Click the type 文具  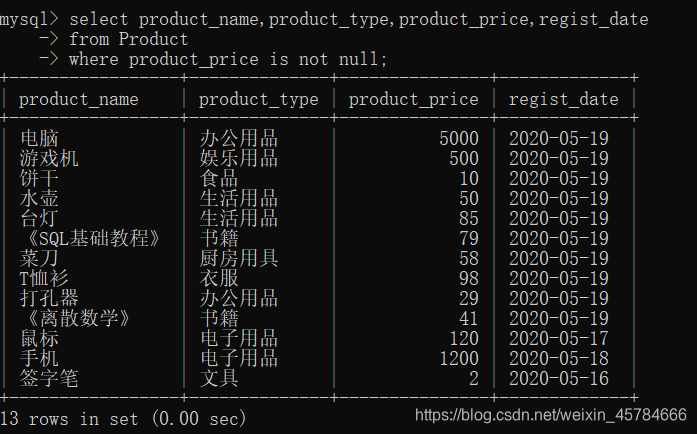click(219, 379)
